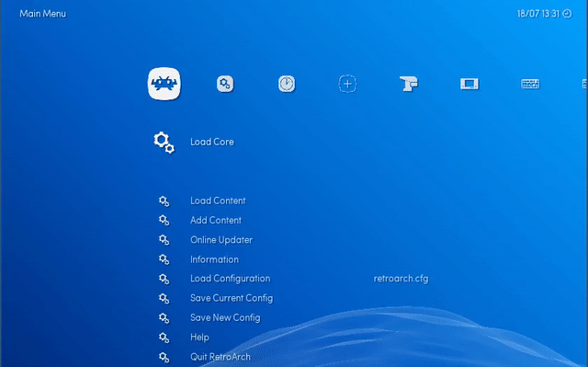Viewport: 588px width, 367px height.
Task: Click the gear icon next to Save New Config
Action: (x=164, y=318)
